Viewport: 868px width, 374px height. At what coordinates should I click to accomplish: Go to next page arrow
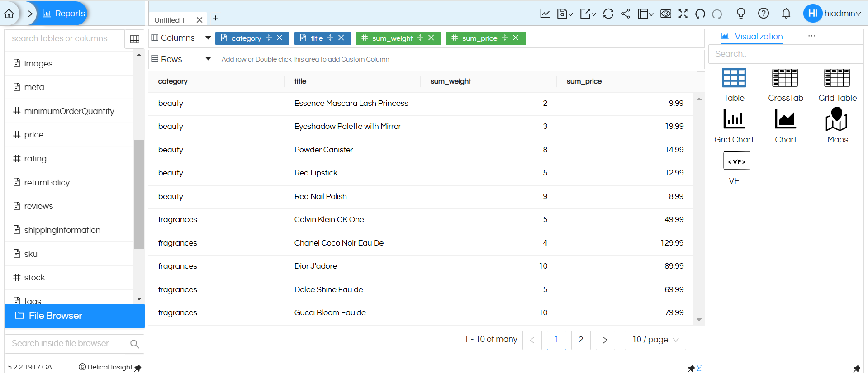(605, 340)
